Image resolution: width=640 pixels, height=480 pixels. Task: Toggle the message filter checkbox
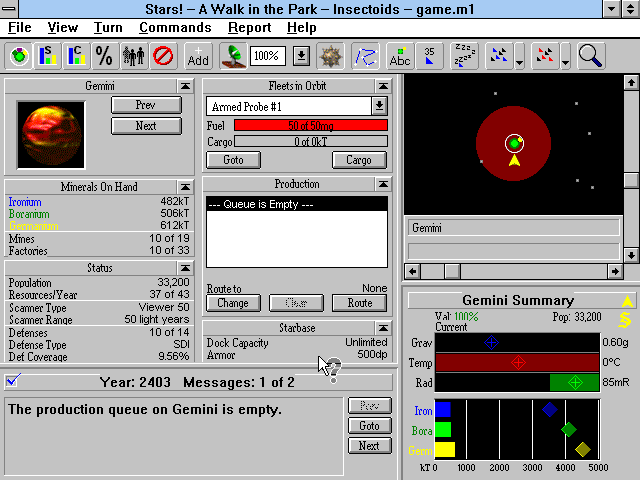(13, 380)
